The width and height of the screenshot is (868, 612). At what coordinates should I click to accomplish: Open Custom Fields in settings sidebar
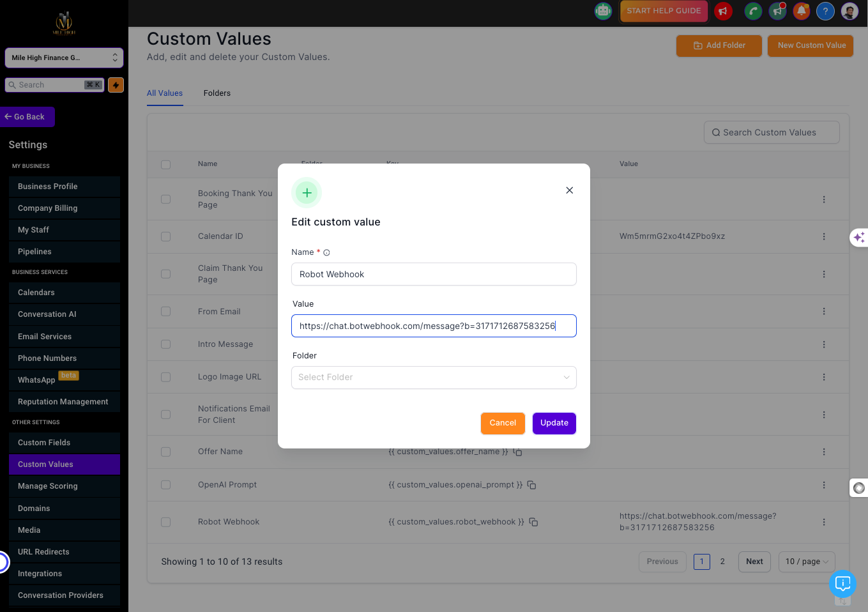tap(65, 443)
